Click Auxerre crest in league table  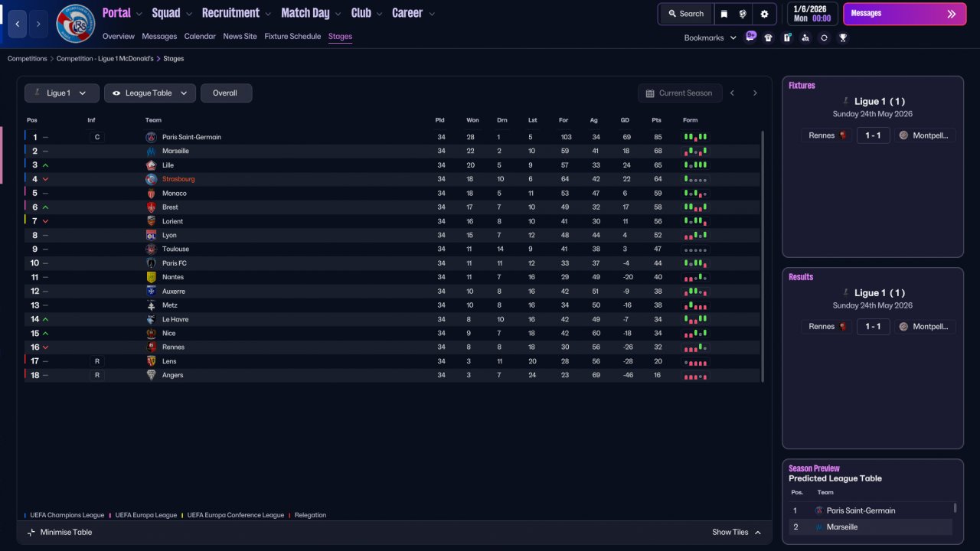click(151, 292)
